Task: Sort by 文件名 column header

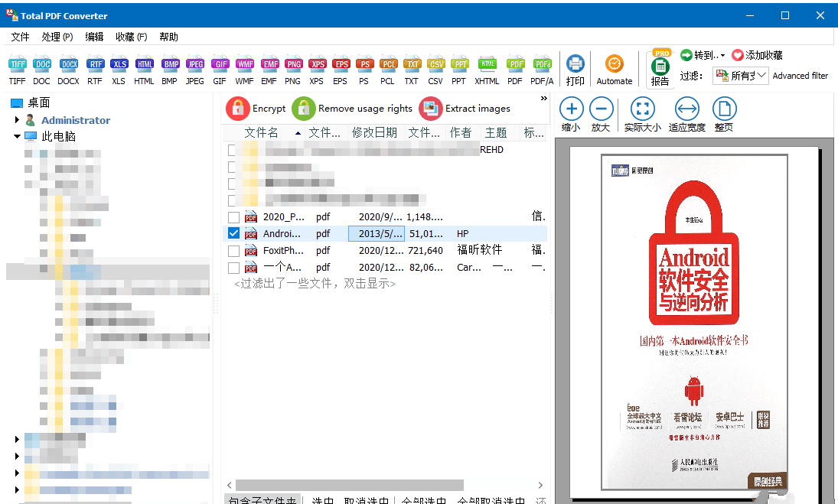Action: pyautogui.click(x=261, y=132)
